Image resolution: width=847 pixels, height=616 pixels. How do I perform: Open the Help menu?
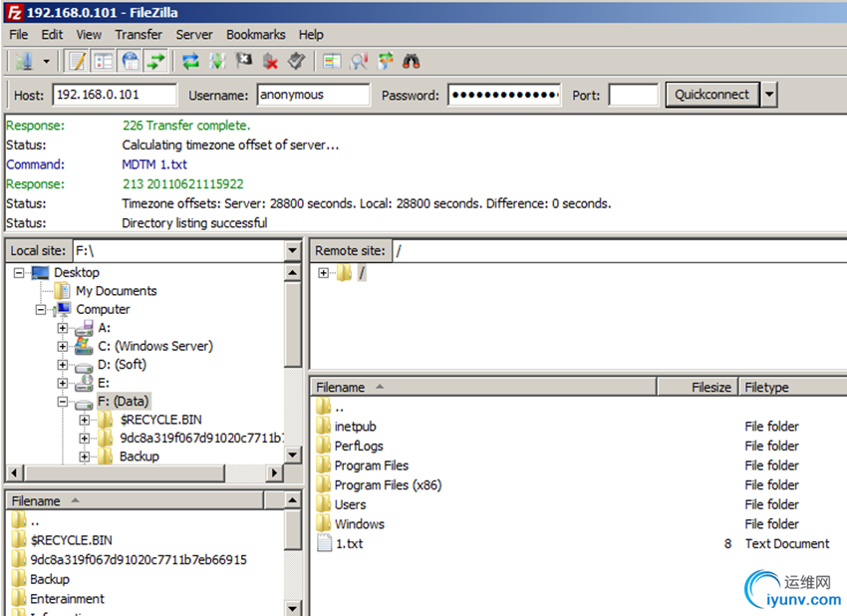pos(311,35)
